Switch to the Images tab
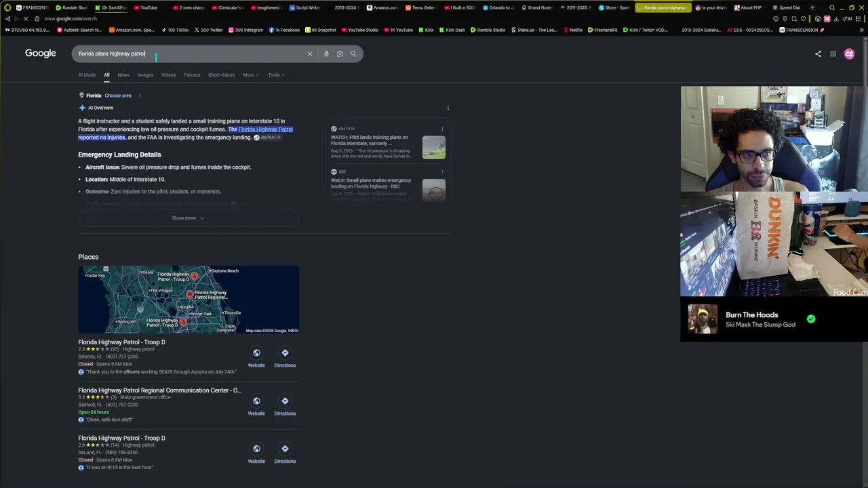The width and height of the screenshot is (868, 488). click(x=145, y=75)
